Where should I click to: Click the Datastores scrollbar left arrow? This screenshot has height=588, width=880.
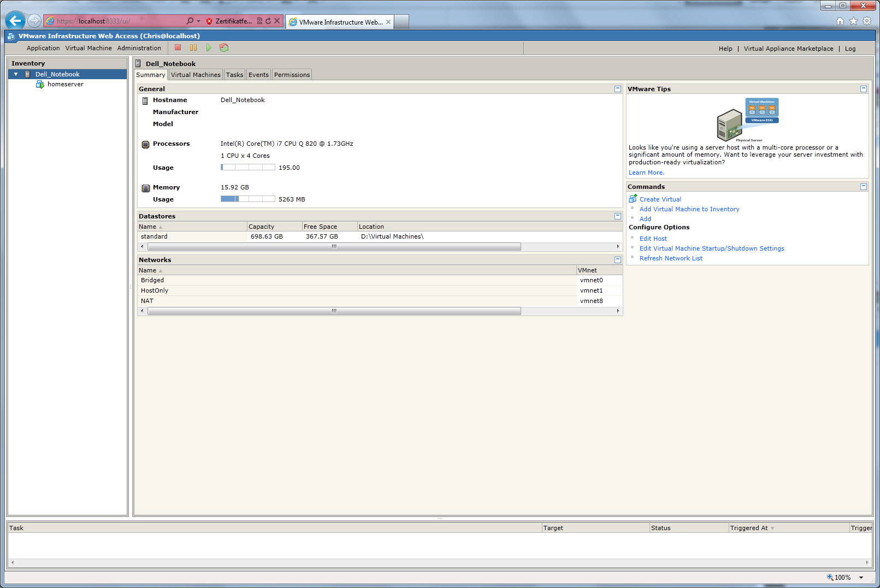coord(142,247)
